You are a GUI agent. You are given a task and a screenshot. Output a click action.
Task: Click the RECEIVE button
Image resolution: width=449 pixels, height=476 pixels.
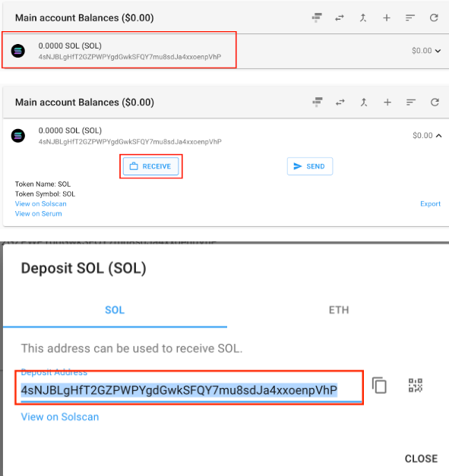[150, 166]
